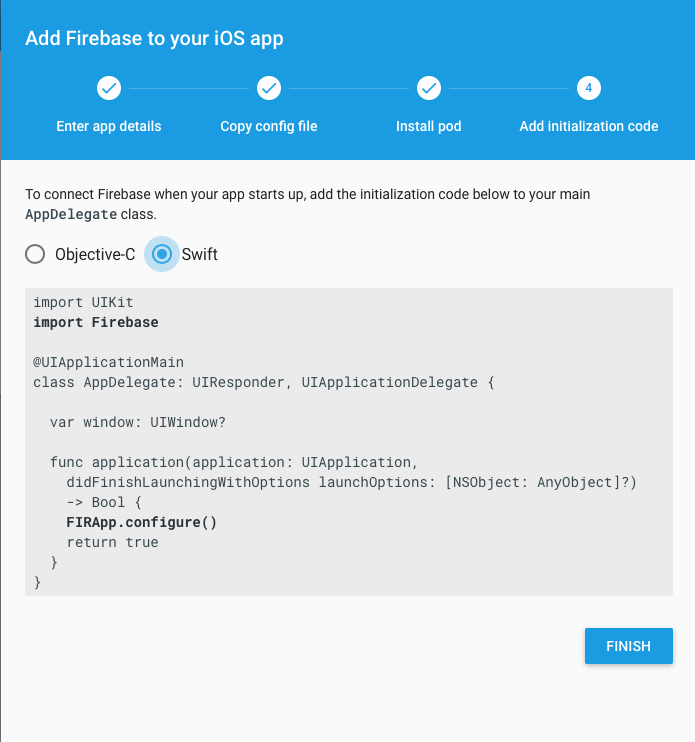Go to Copy config file step label
The width and height of the screenshot is (695, 742).
point(269,126)
